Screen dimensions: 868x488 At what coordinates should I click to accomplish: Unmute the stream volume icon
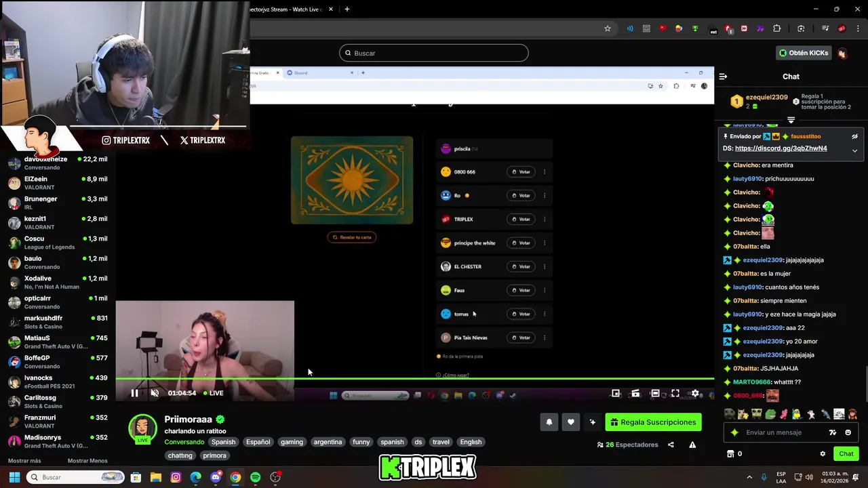(155, 393)
